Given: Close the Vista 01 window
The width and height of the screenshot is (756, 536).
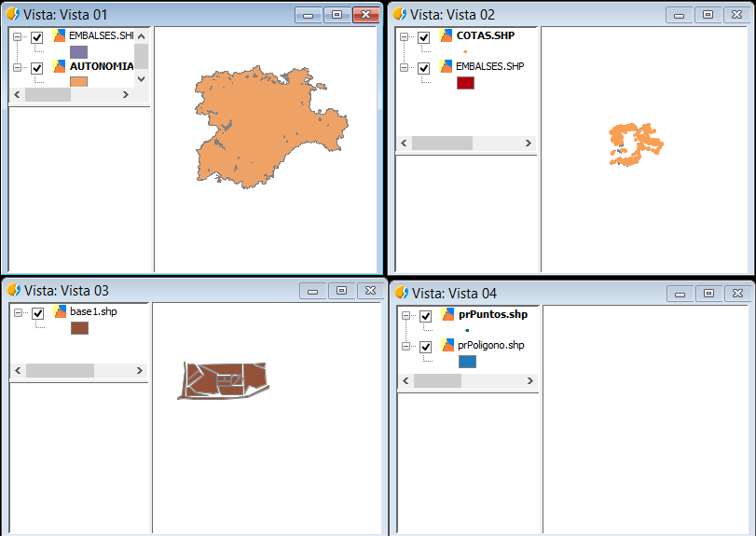Looking at the screenshot, I should (x=366, y=14).
